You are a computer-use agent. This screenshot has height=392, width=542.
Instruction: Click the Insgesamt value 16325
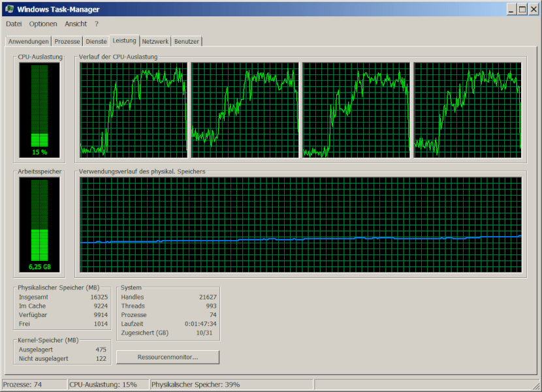coord(99,297)
